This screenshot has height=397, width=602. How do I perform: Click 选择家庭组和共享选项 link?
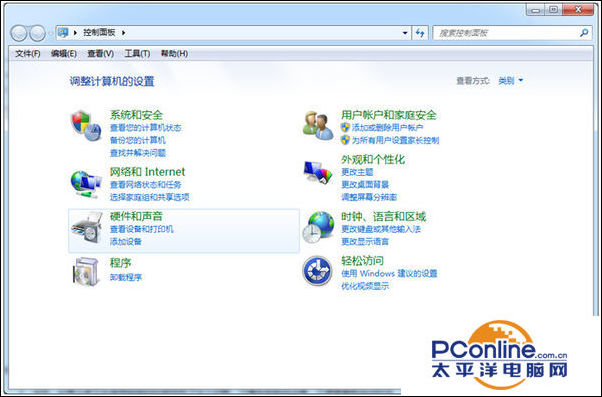coord(150,197)
